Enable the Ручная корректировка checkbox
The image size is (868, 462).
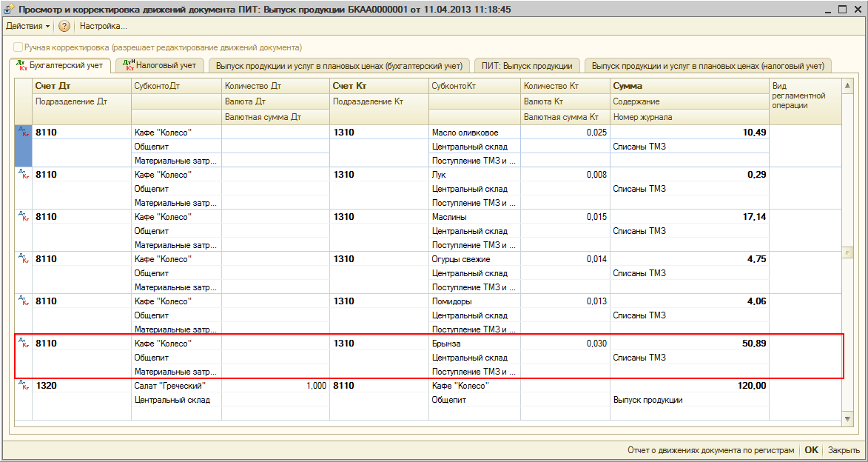click(x=18, y=47)
